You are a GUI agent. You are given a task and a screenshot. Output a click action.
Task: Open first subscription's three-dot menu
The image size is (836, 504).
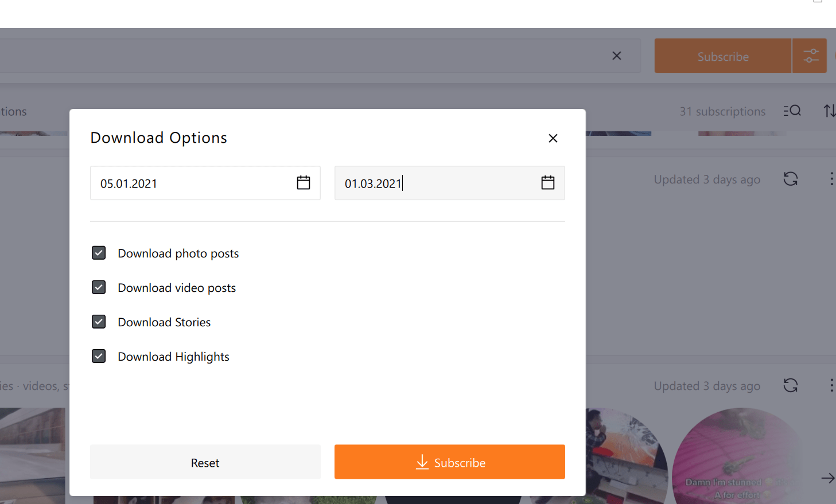(831, 179)
